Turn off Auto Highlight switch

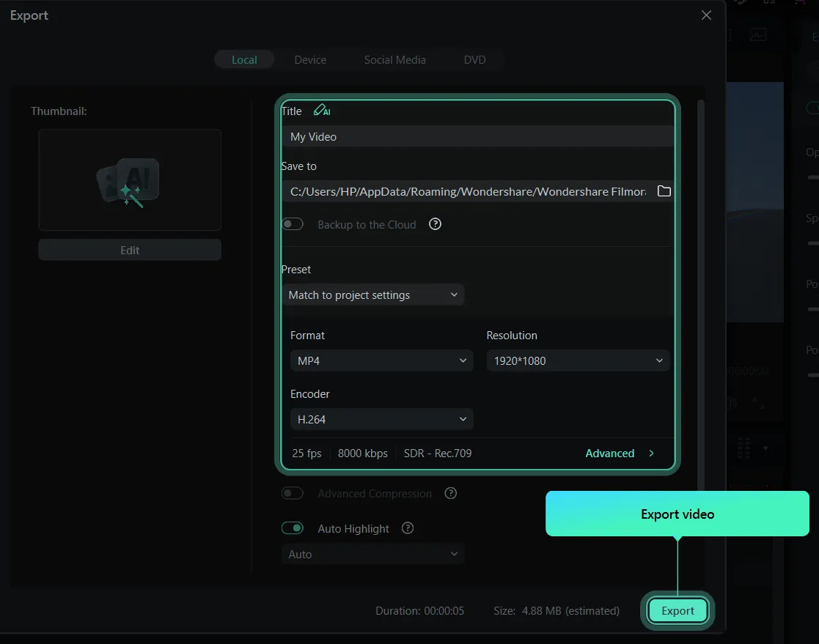coord(293,528)
